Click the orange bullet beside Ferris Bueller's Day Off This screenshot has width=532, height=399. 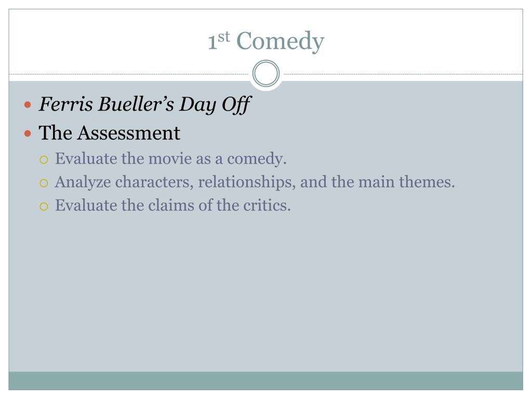click(x=28, y=104)
